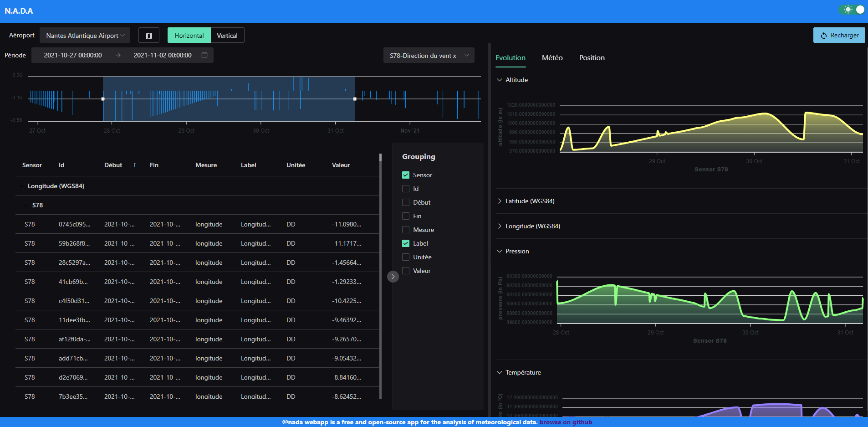
Task: Collapse the grouping panel with round chevron
Action: click(x=393, y=277)
